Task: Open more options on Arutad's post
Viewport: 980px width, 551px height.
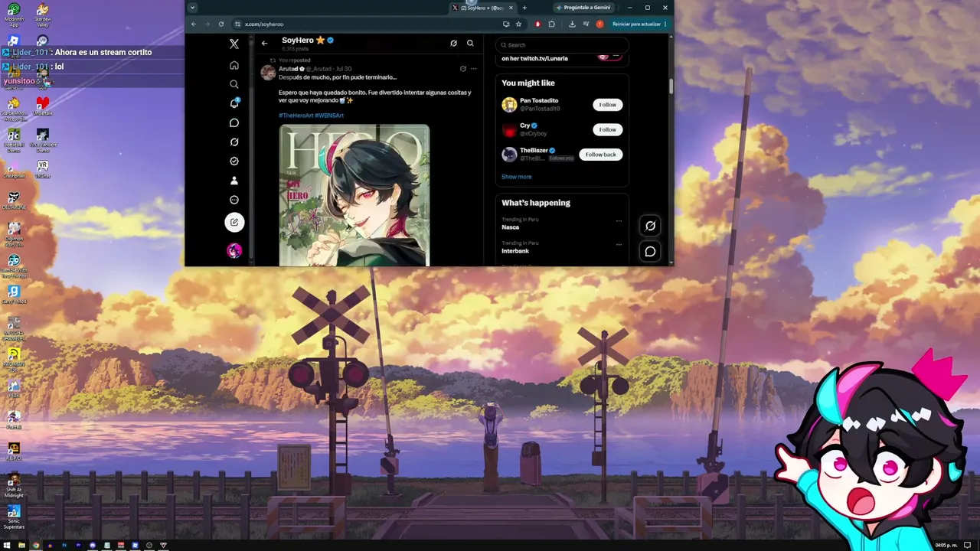Action: click(x=474, y=69)
